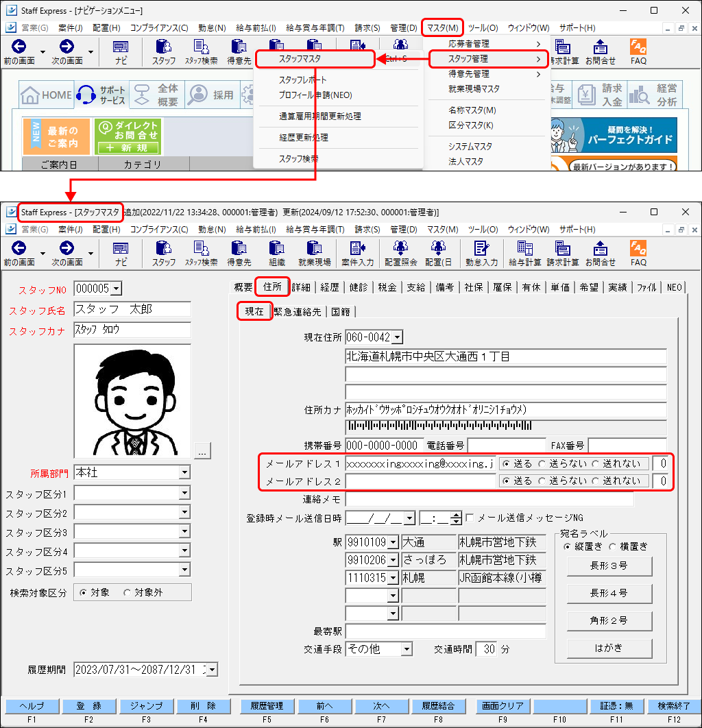Screen dimensions: 702x728
Task: Open スタッフ検索 icon in lower toolbar
Action: click(x=201, y=254)
